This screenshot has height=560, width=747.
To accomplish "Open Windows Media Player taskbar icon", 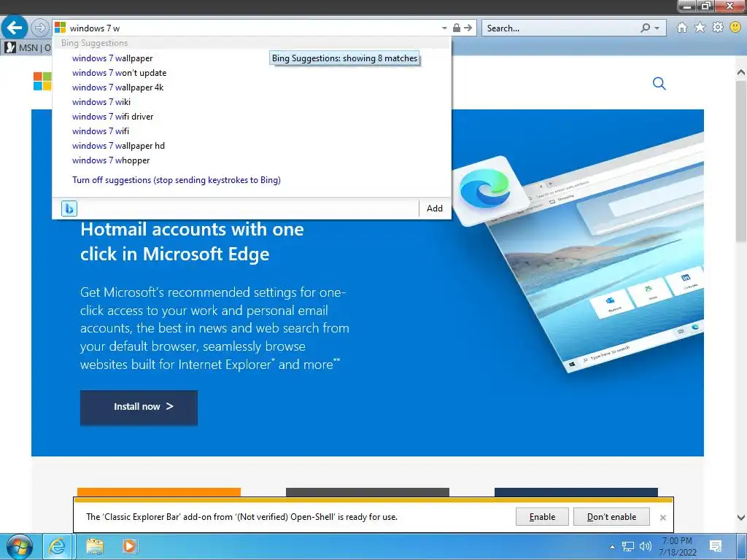I will 130,547.
